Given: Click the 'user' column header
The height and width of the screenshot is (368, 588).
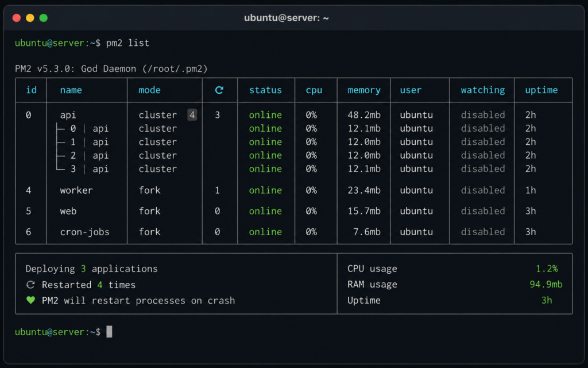Looking at the screenshot, I should (x=411, y=90).
